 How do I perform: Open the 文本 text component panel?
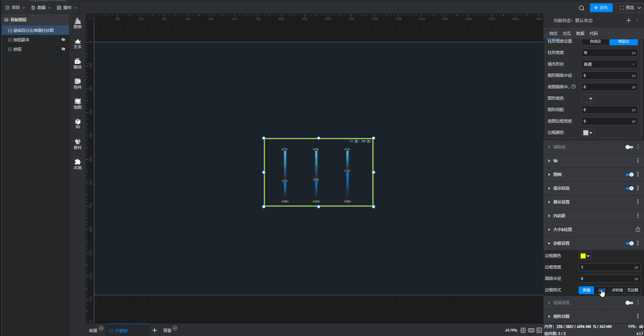(x=77, y=43)
